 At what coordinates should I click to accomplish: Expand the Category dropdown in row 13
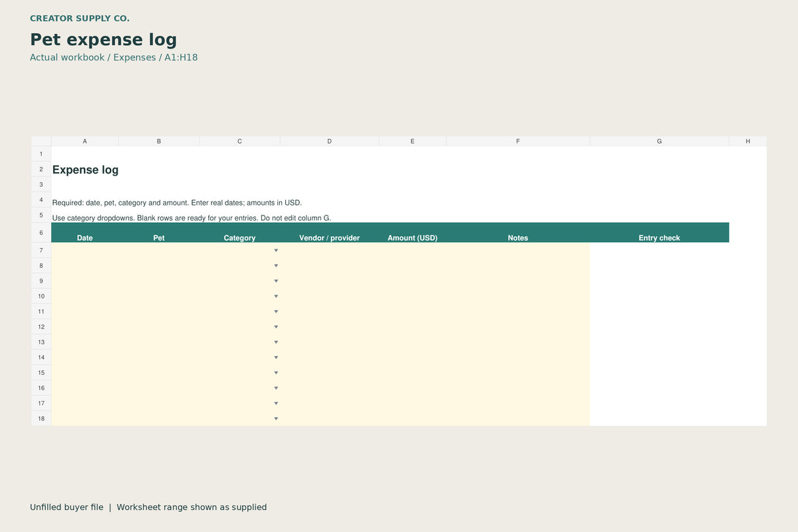pos(276,342)
